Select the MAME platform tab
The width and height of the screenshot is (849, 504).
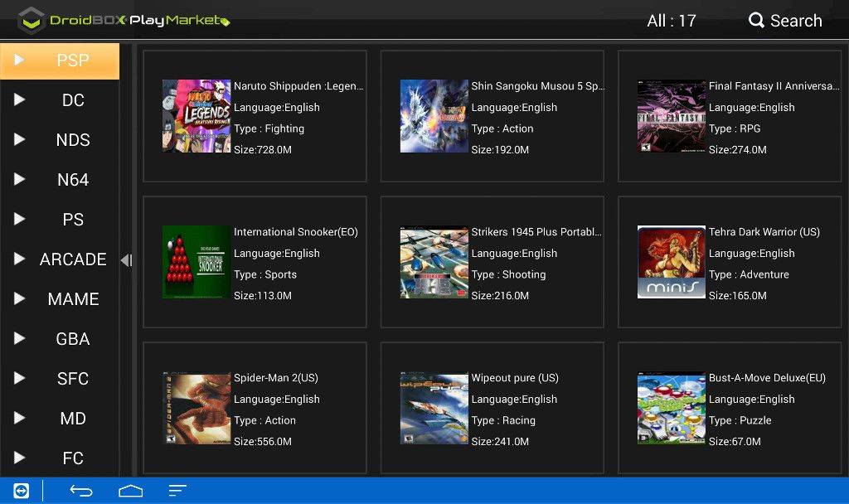[x=60, y=298]
